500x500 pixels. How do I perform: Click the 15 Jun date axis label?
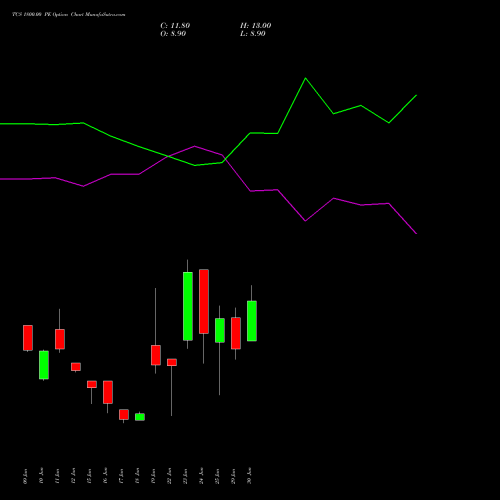click(90, 476)
